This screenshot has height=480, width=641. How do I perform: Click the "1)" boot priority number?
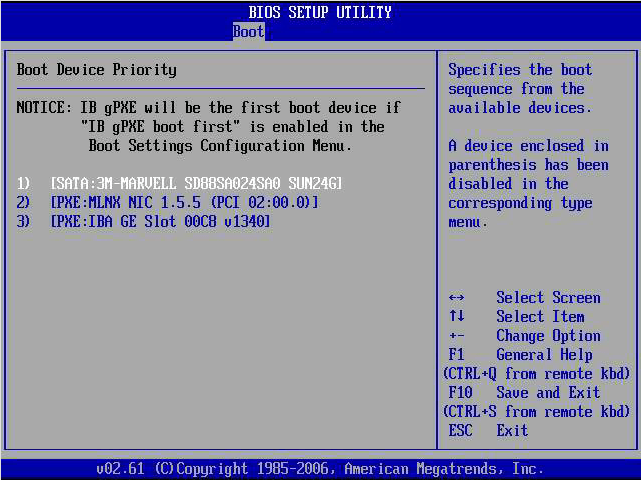point(24,183)
